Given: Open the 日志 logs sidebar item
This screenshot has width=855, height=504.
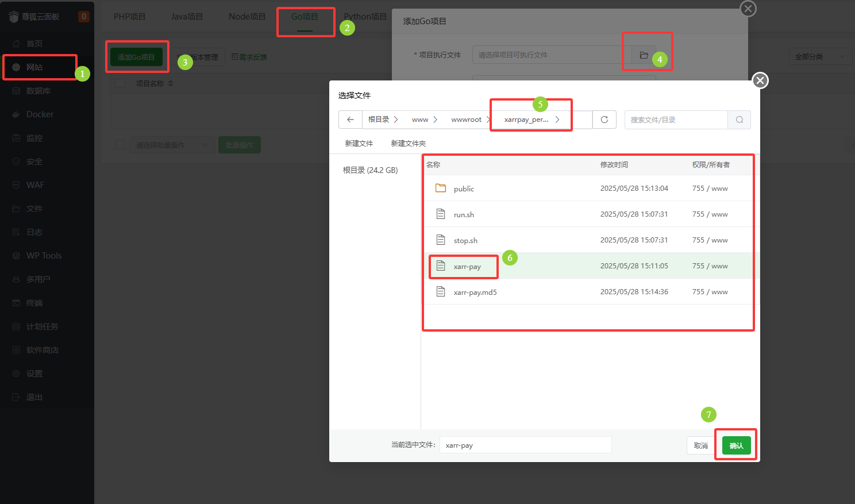Looking at the screenshot, I should (34, 232).
